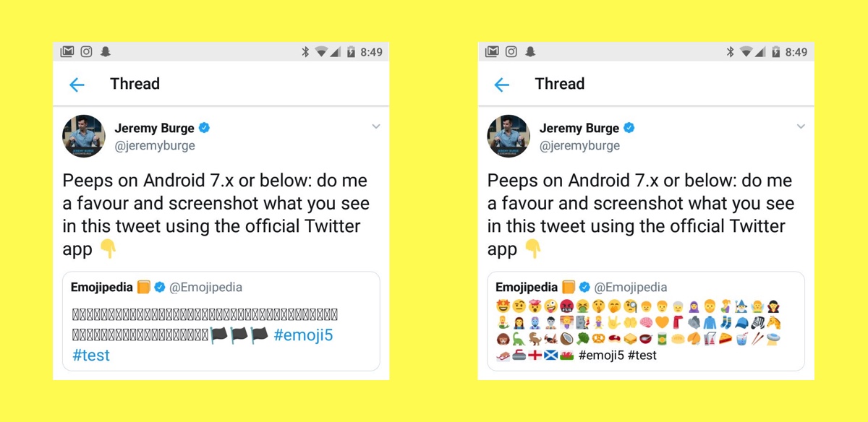Tap the verified badge next to Jeremy Burge
This screenshot has width=868, height=422.
click(x=203, y=128)
